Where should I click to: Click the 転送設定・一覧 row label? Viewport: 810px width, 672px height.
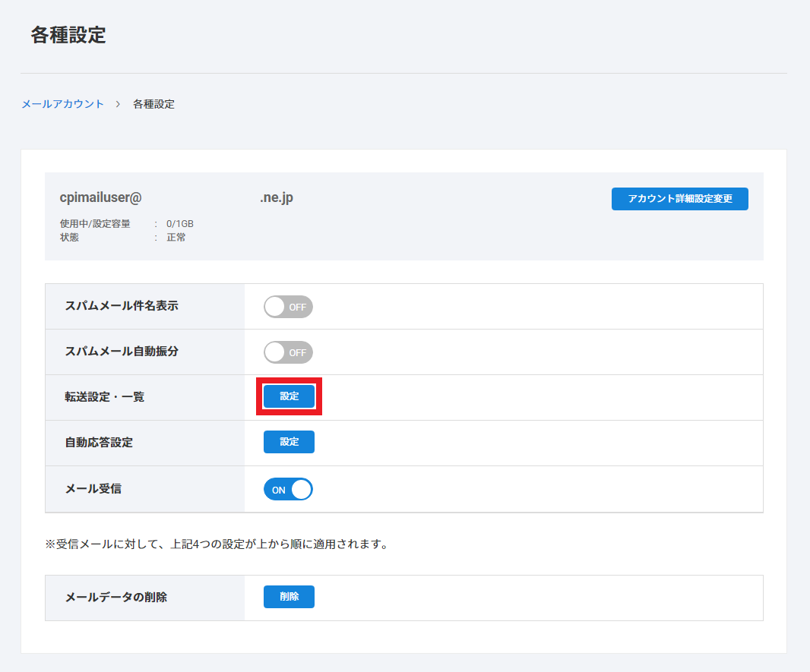pos(104,397)
